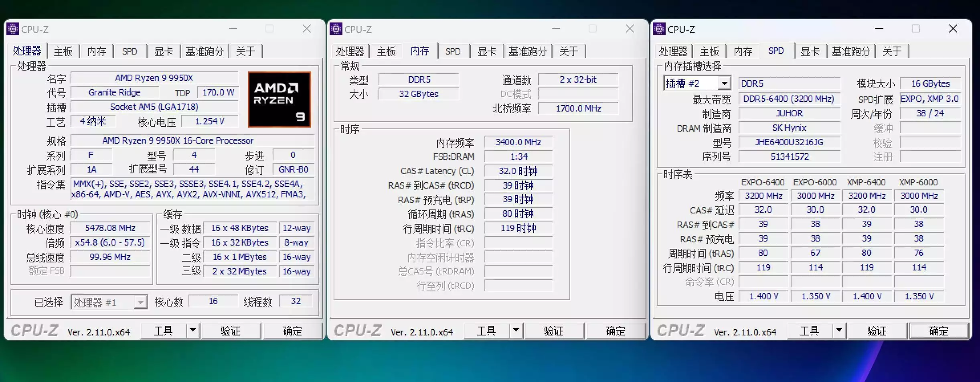980x382 pixels.
Task: Click the 'EXPO, XMP 3.0' SPD extension value
Action: point(930,99)
